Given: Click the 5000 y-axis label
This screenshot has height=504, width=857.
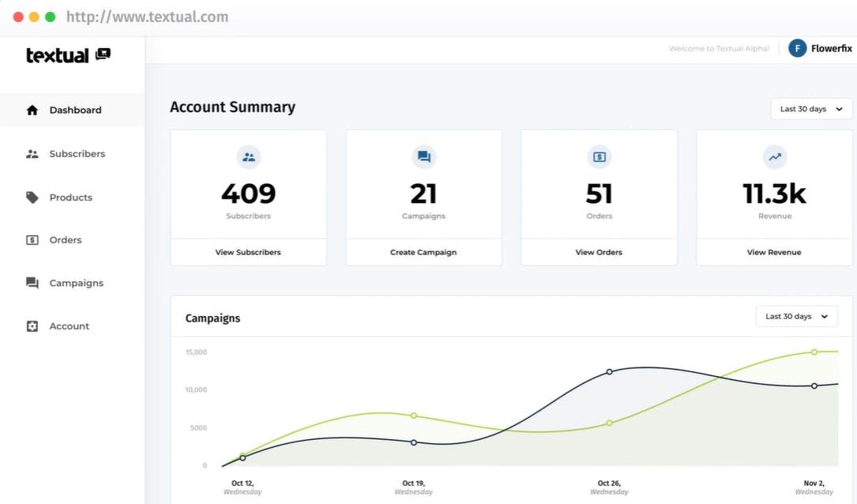Looking at the screenshot, I should click(198, 427).
